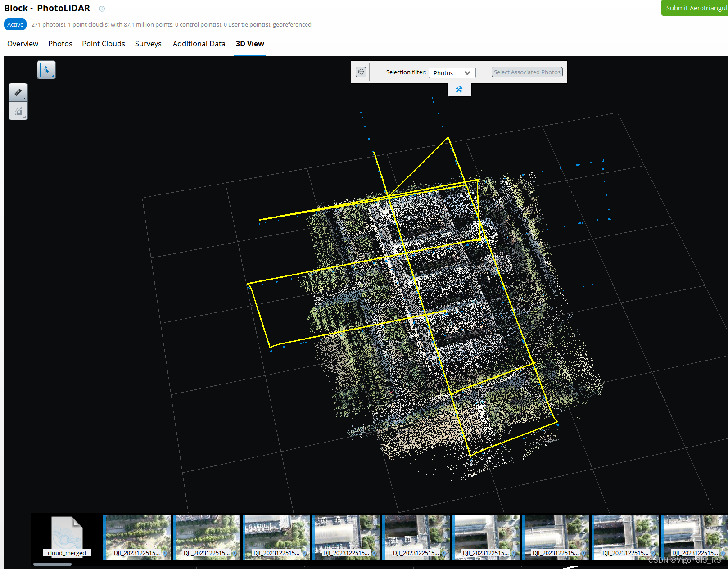Image resolution: width=728 pixels, height=569 pixels.
Task: Click the Active status badge
Action: point(15,24)
